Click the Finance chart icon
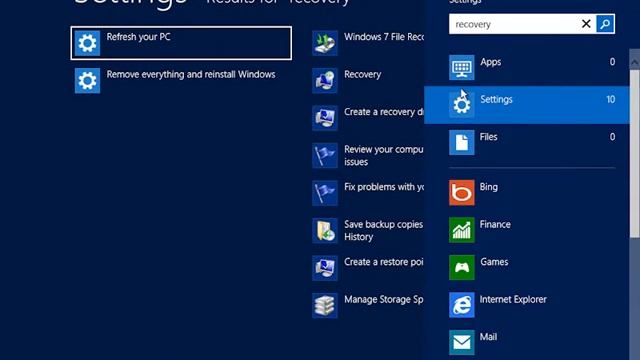This screenshot has height=360, width=640. tap(462, 230)
